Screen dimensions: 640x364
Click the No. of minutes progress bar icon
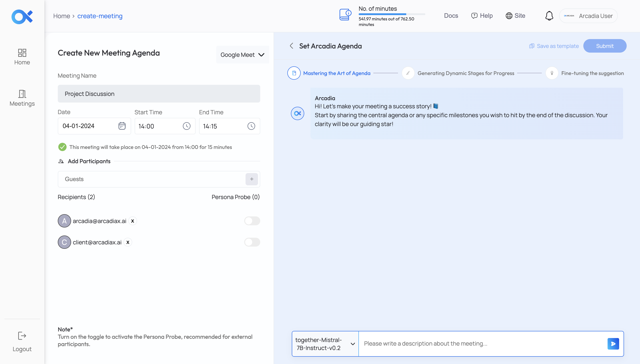(x=346, y=16)
